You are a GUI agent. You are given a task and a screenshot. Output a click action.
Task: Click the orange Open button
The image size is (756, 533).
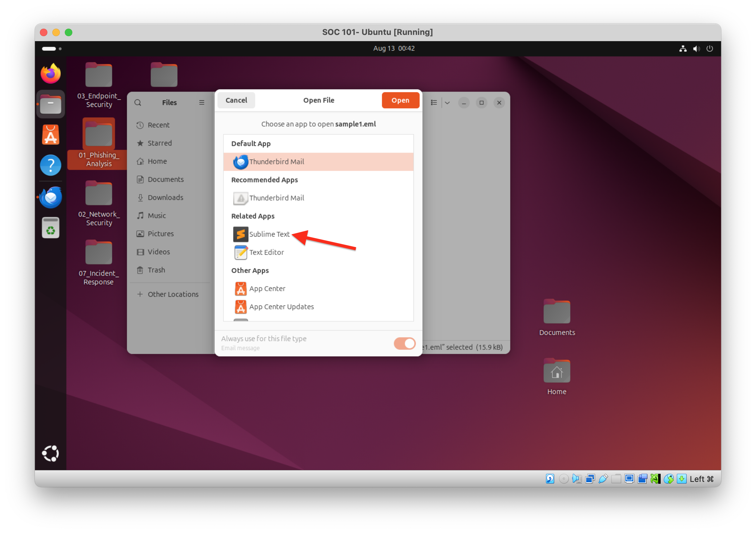click(x=400, y=100)
